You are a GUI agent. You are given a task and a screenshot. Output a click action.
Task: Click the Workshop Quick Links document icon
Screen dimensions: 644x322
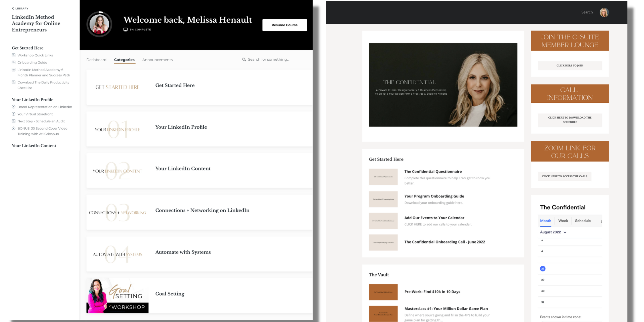tap(14, 55)
